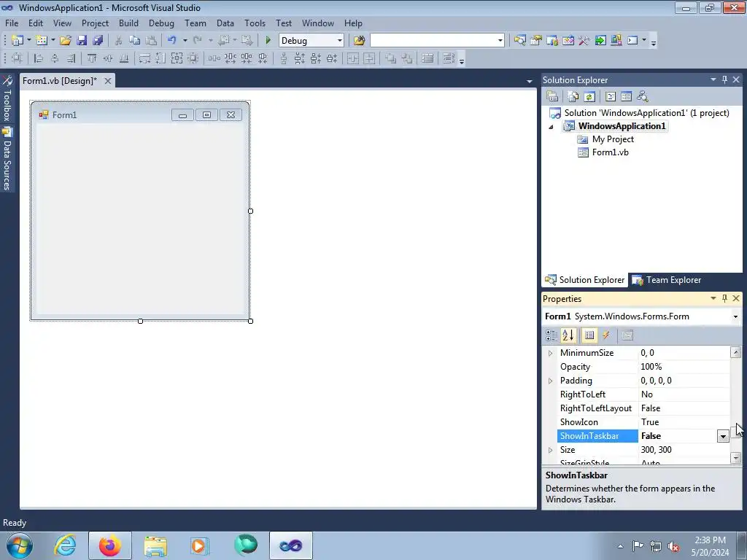This screenshot has width=747, height=560.
Task: Collapse the WindowsApplication1 project node
Action: click(x=551, y=127)
